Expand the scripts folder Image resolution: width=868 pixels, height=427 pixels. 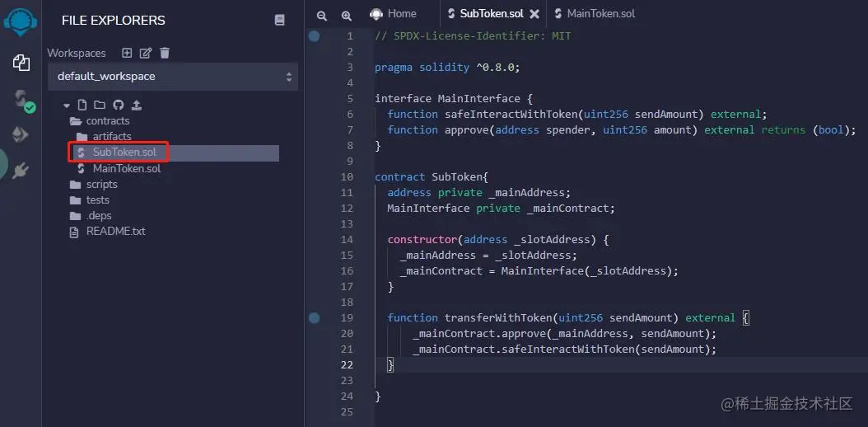[x=94, y=185]
